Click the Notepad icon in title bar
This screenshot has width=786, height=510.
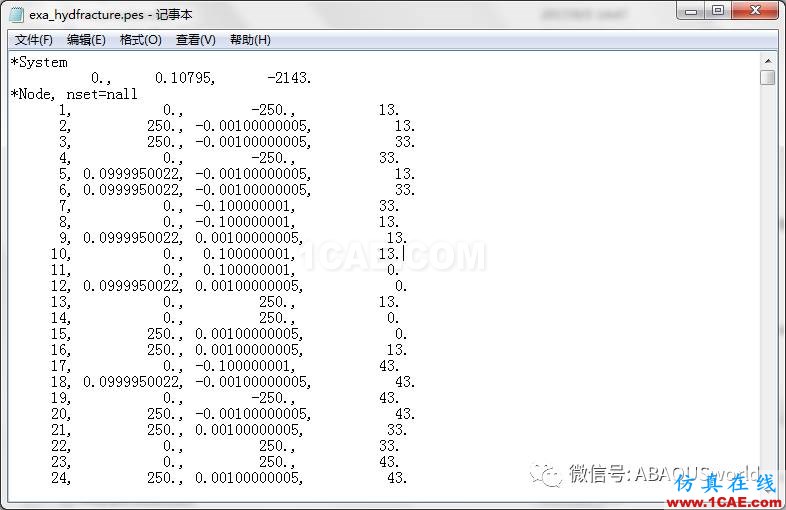point(17,15)
